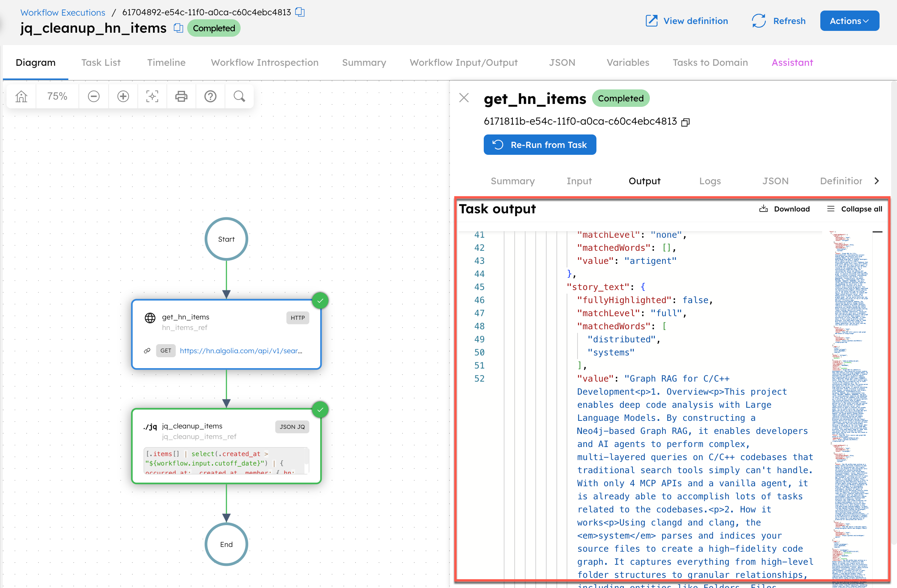
Task: Zoom in on the diagram with plus icon
Action: click(x=123, y=96)
